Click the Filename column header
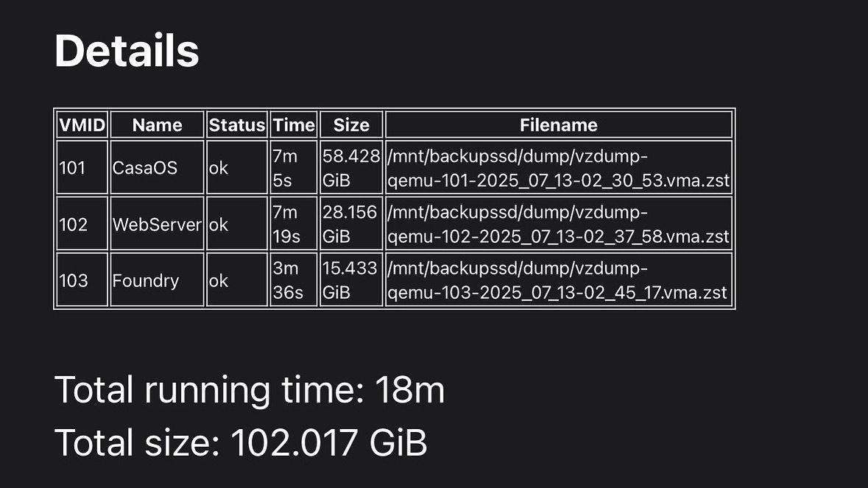 (x=559, y=124)
